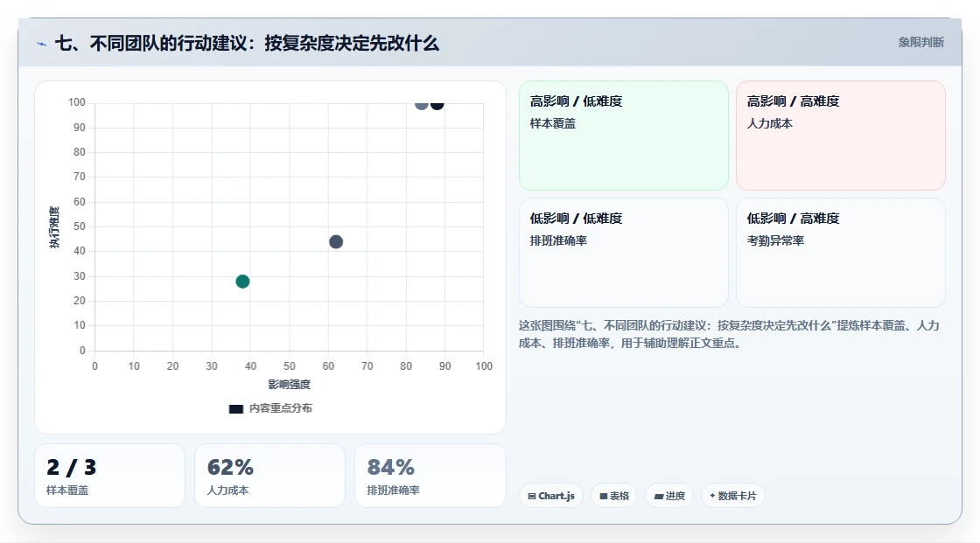Open the 低影响 / 低难度 quadrant card
The image size is (980, 543).
tap(624, 253)
